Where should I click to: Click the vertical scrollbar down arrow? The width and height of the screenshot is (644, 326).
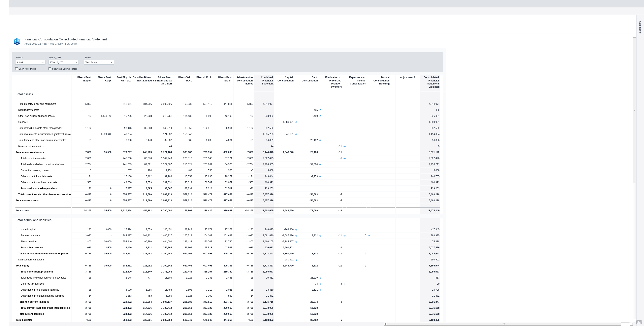[x=634, y=321]
